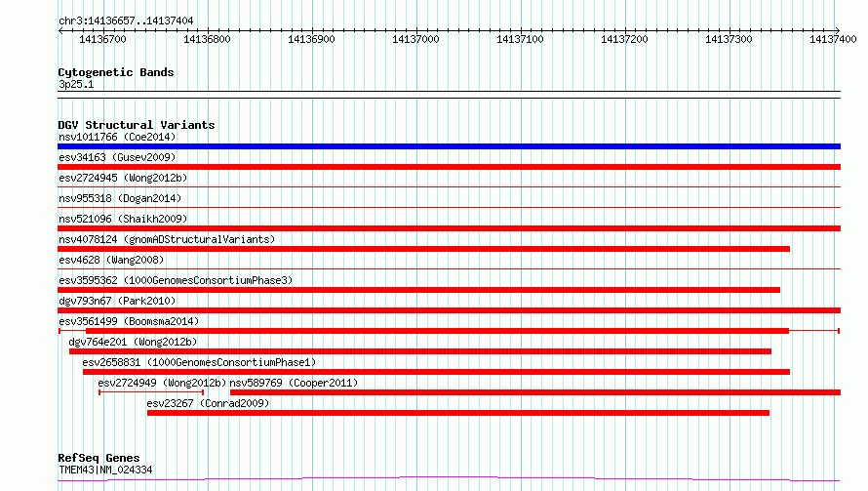Click the esv23267 red variant bar
Image resolution: width=868 pixels, height=491 pixels.
pyautogui.click(x=458, y=413)
